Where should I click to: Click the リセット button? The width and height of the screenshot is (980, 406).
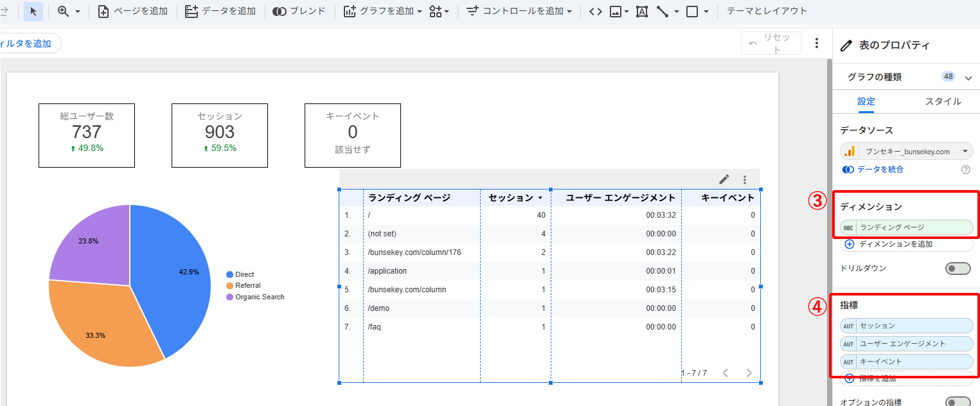(x=771, y=42)
